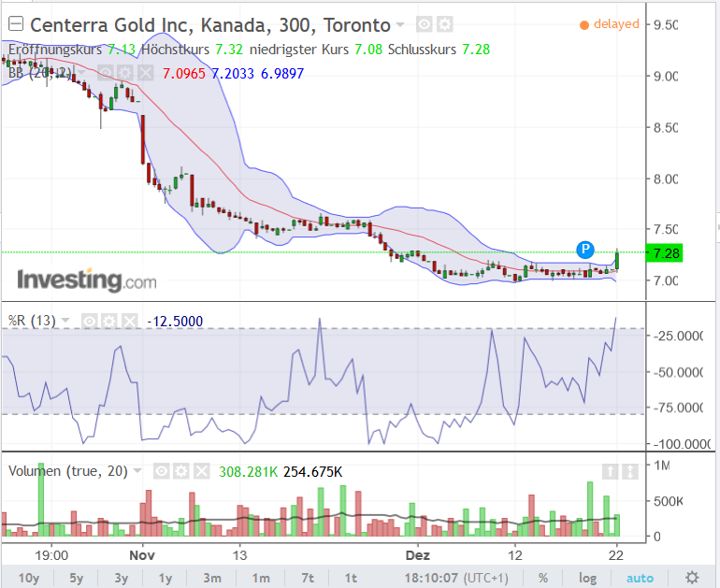Screen dimensions: 720x588
Task: Hide the Centerra Gold price series
Action: (424, 24)
